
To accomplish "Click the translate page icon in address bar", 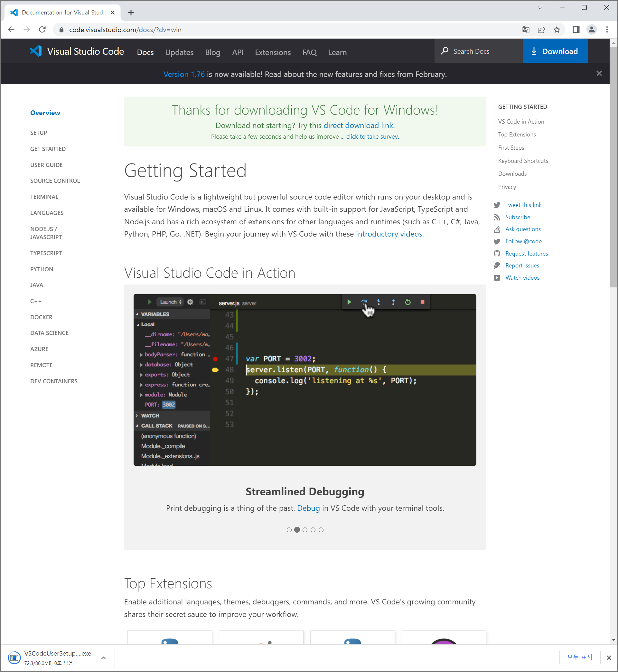I will pos(525,30).
